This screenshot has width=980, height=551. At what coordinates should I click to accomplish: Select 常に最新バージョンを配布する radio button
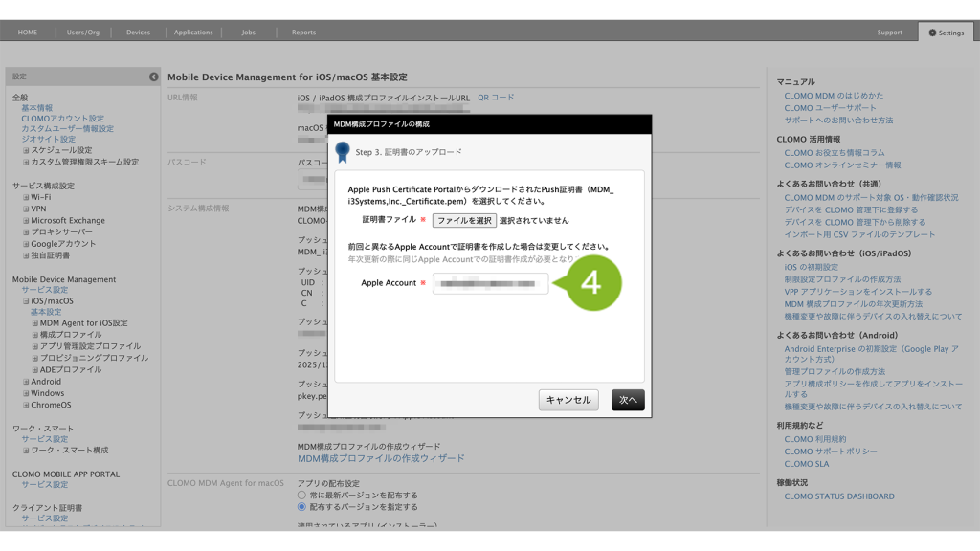[302, 496]
